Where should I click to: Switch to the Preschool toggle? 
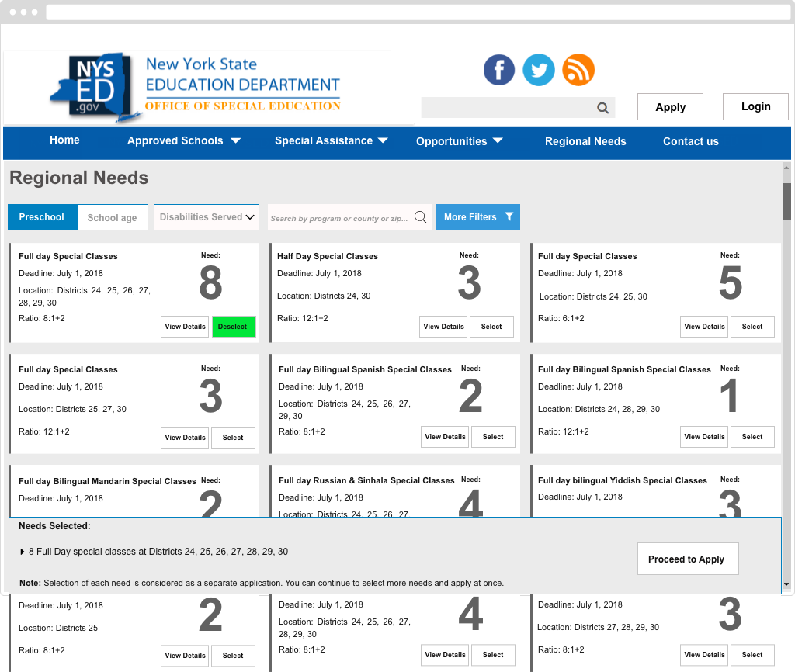click(42, 217)
